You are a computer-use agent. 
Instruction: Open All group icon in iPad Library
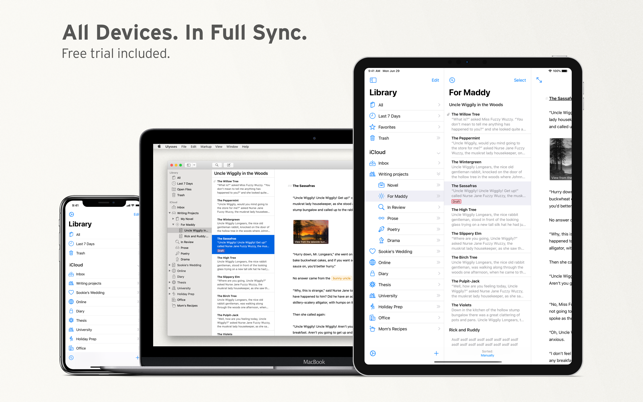(372, 105)
